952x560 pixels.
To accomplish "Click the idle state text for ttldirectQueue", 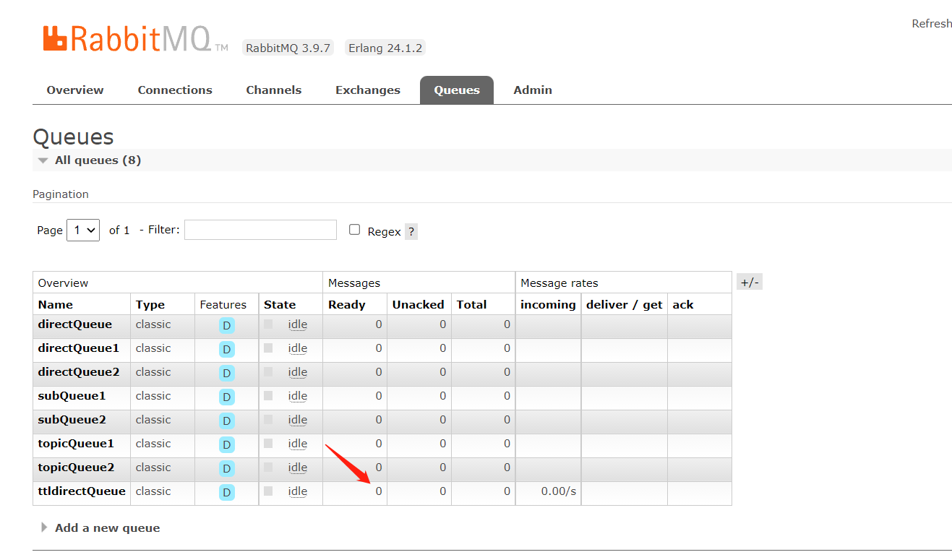I will tap(298, 491).
